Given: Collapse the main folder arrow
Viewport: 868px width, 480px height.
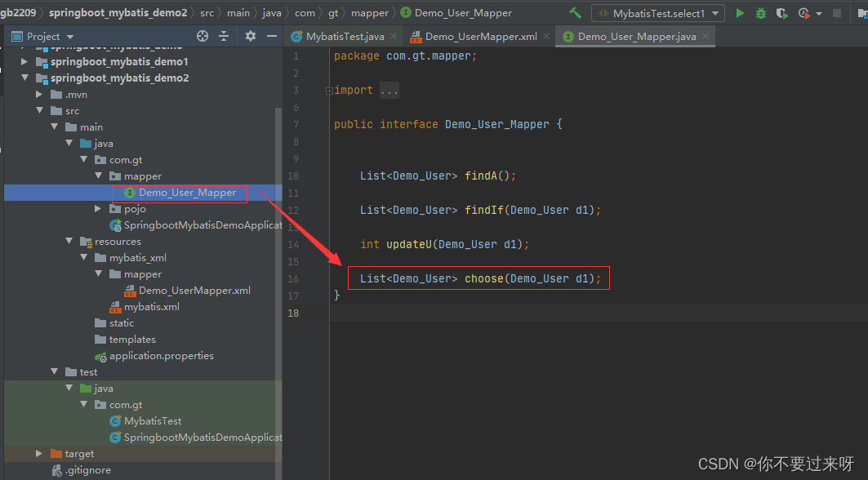Looking at the screenshot, I should [x=54, y=127].
